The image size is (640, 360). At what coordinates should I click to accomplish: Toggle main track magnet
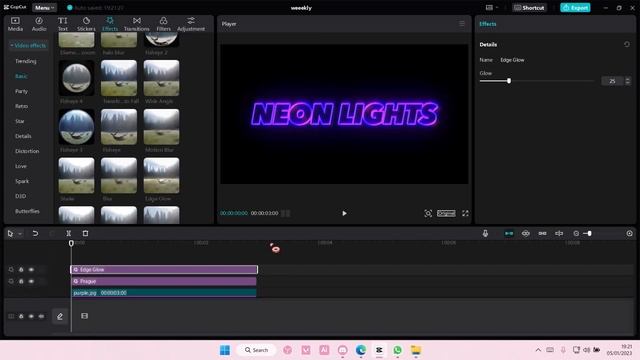click(x=509, y=233)
